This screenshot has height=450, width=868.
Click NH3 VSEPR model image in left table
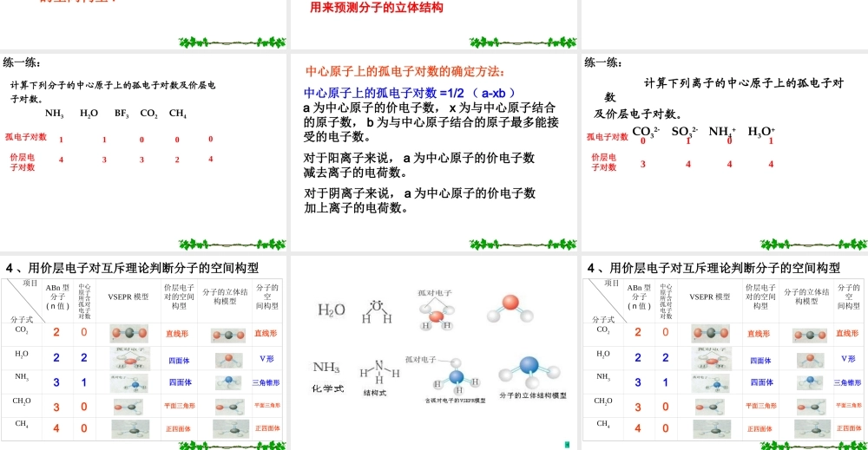(x=128, y=383)
